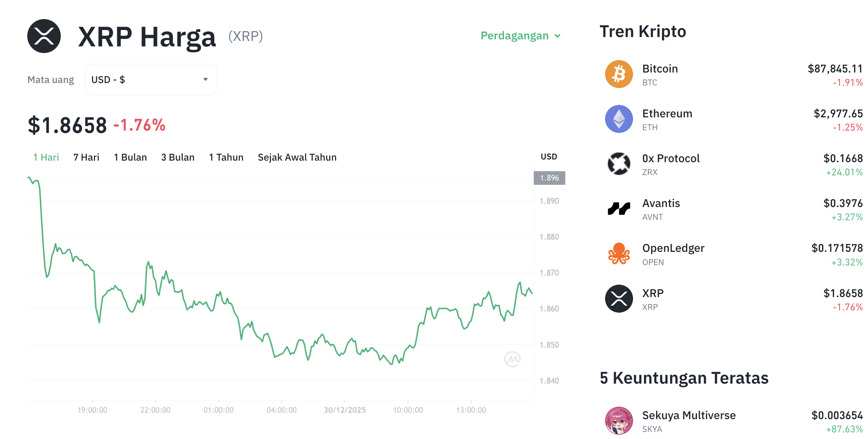Enable the 1 Tahun time range
Viewport: 868px width, 439px height.
pos(226,157)
